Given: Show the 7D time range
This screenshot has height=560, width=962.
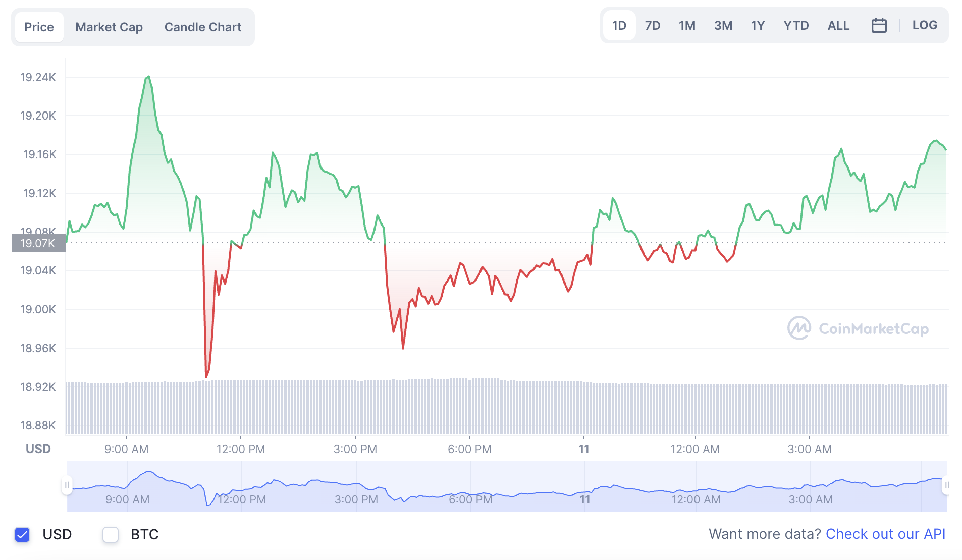Looking at the screenshot, I should (x=652, y=25).
